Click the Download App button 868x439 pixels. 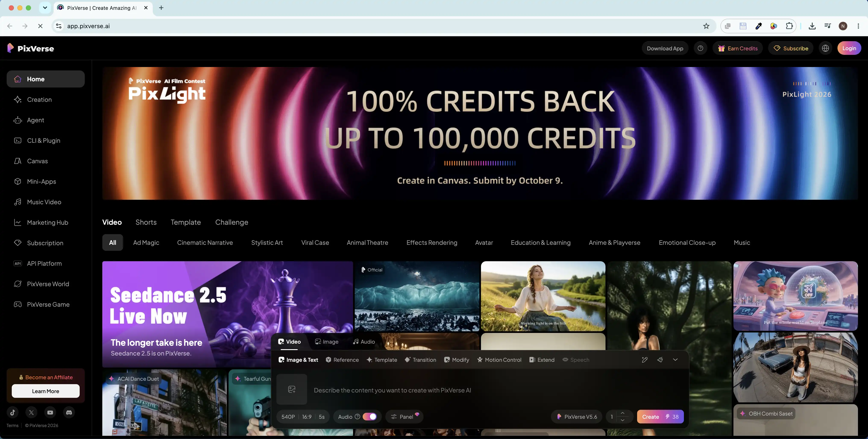pyautogui.click(x=665, y=48)
